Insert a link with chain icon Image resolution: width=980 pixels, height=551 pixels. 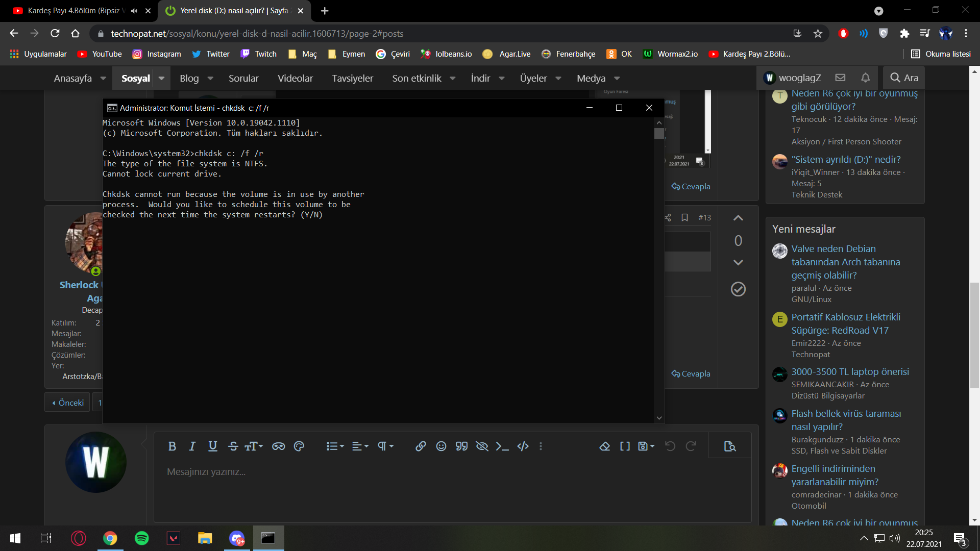tap(421, 446)
